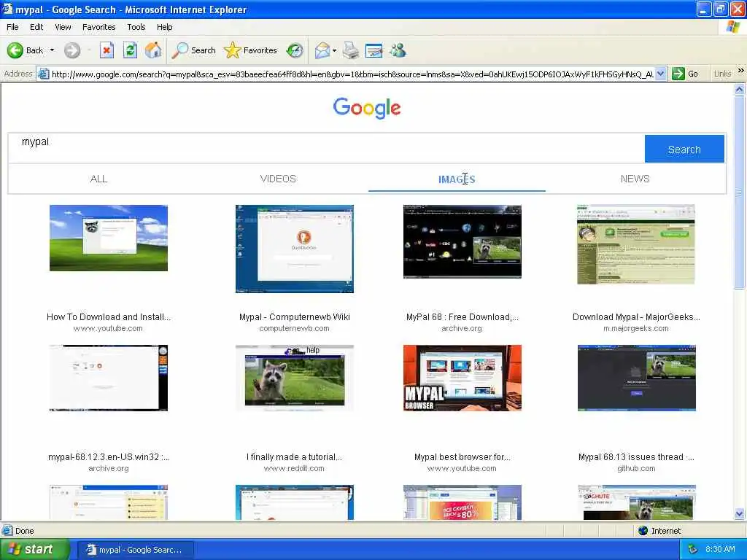The width and height of the screenshot is (747, 560).
Task: Click the vertical scrollbar thumb
Action: coord(740,192)
